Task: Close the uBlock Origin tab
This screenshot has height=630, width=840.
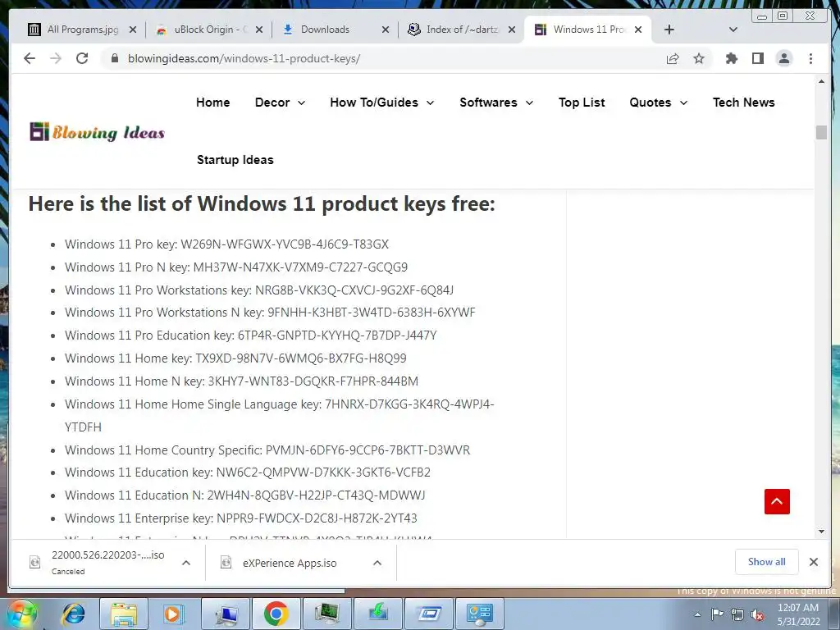Action: click(259, 30)
